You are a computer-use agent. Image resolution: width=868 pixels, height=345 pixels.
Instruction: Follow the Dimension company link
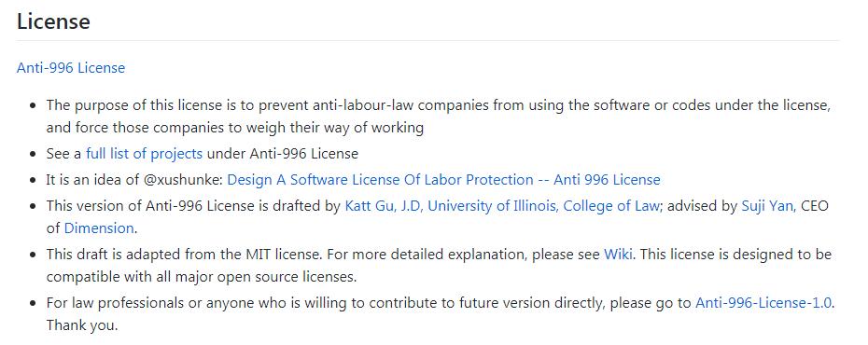pyautogui.click(x=99, y=228)
